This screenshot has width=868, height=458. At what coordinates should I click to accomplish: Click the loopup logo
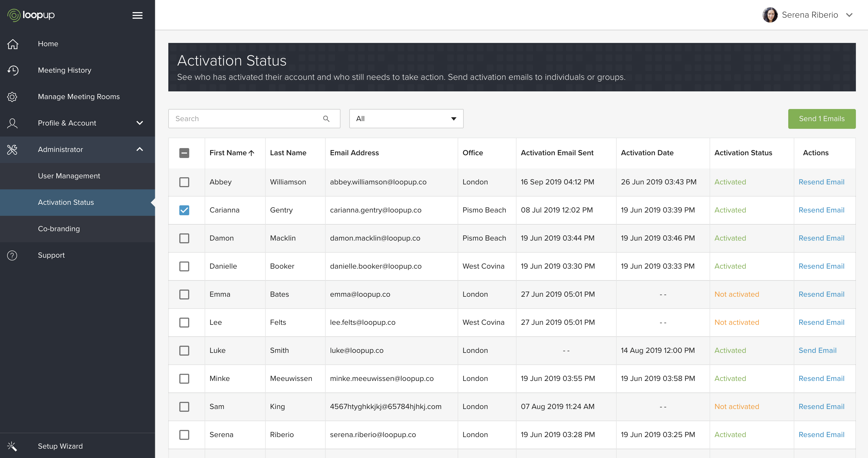[x=31, y=15]
